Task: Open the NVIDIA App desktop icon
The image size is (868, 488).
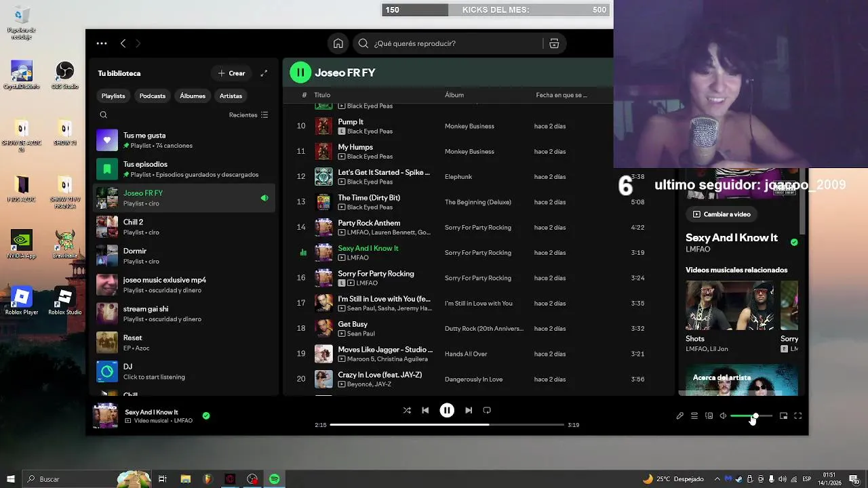Action: click(22, 245)
